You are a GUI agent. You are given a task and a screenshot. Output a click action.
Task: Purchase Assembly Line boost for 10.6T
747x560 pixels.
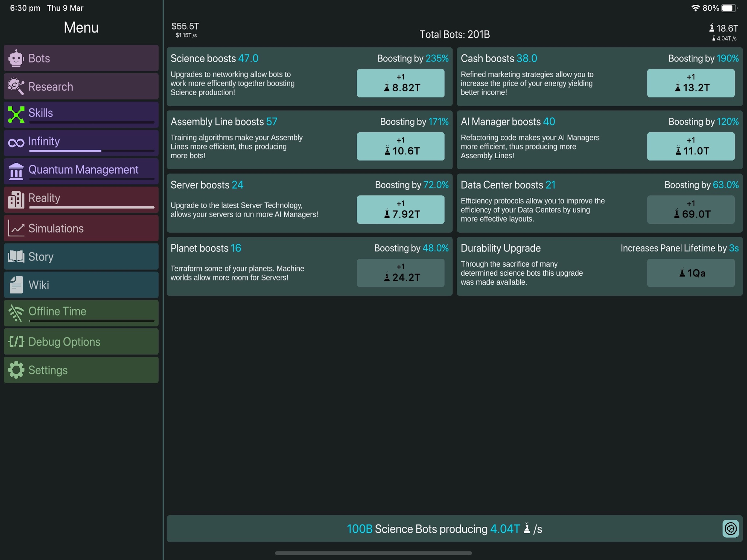pyautogui.click(x=401, y=146)
